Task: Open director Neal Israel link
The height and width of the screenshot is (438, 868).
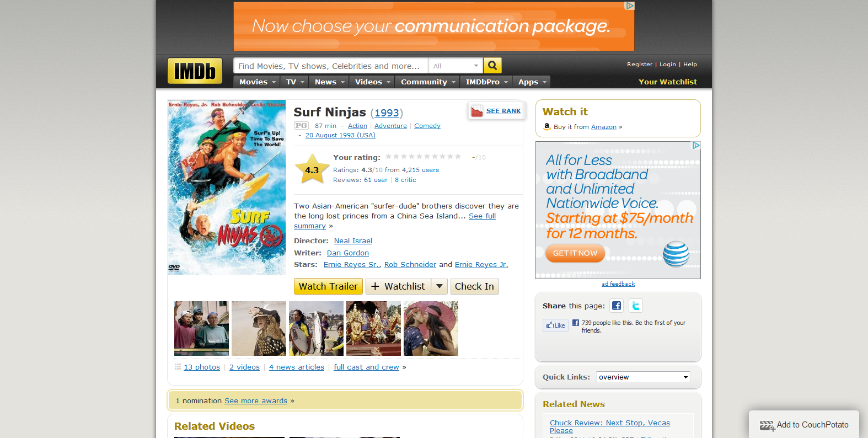Action: coord(353,241)
